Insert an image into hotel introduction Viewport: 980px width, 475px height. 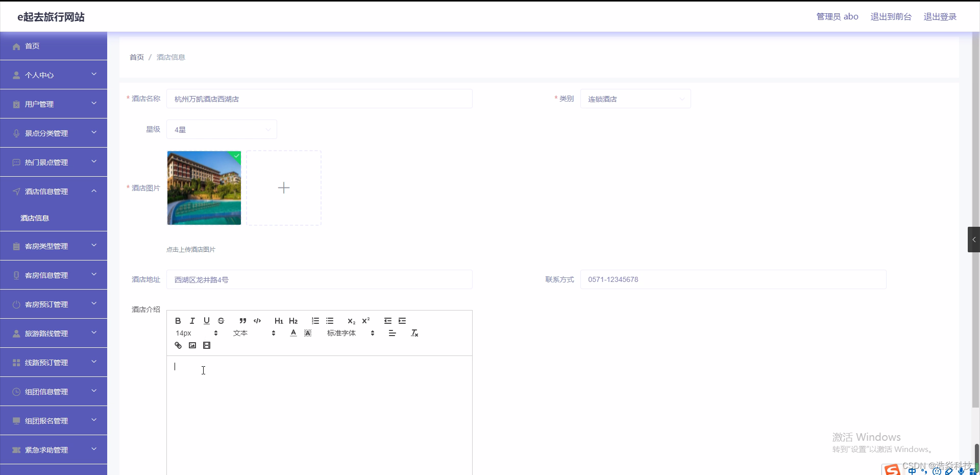click(192, 345)
